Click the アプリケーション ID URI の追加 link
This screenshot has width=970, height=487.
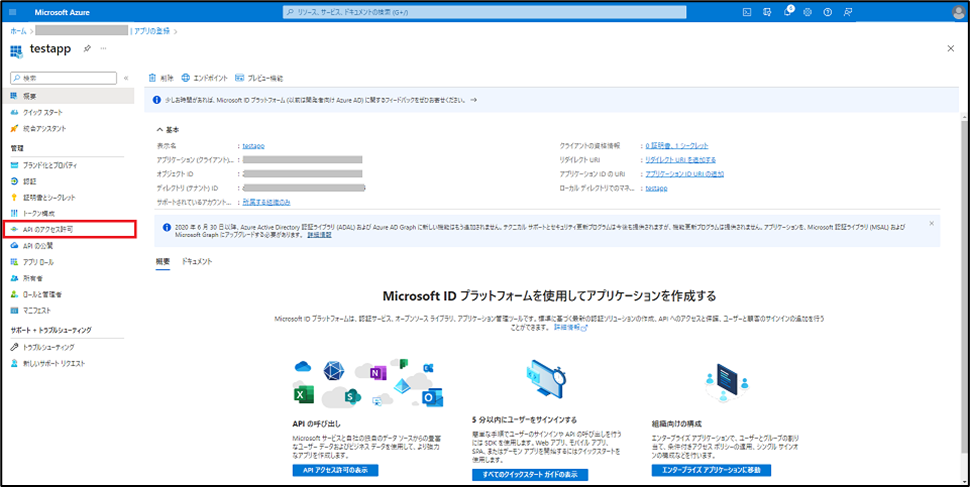(x=684, y=174)
